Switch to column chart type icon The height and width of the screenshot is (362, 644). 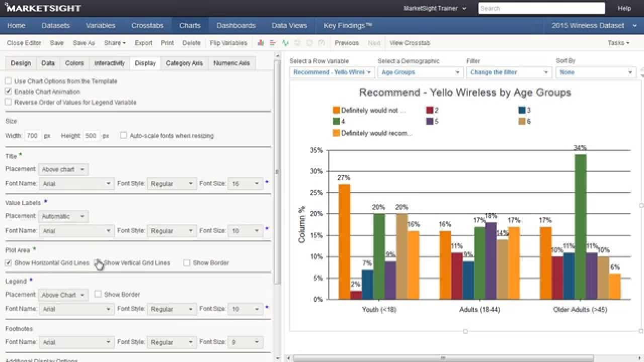point(261,43)
